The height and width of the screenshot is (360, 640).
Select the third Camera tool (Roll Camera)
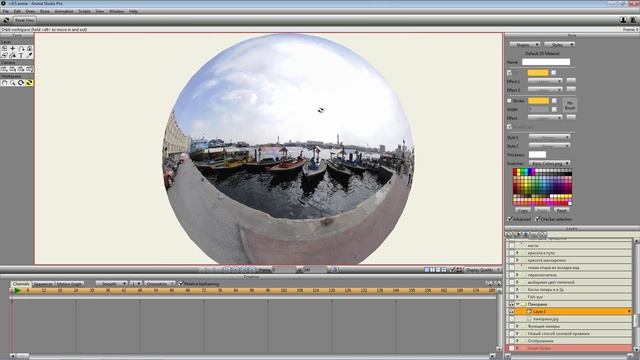click(x=21, y=69)
